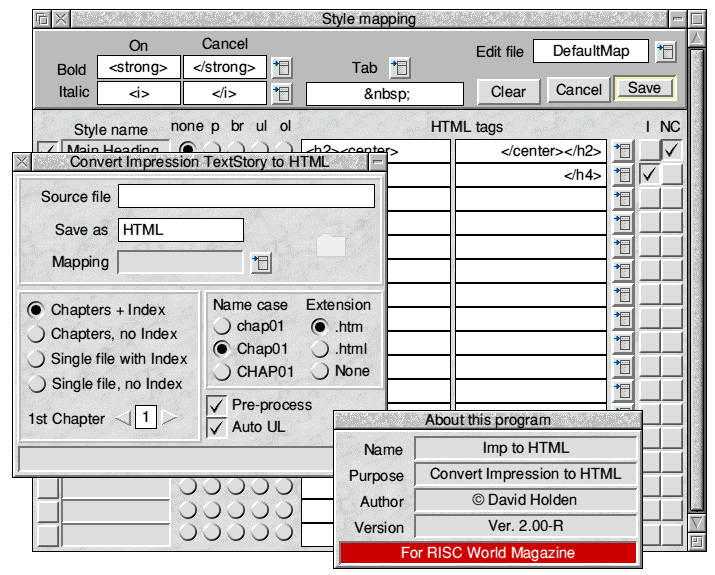Untick NC checkbox in the Main Heading row
The width and height of the screenshot is (715, 575).
(671, 151)
